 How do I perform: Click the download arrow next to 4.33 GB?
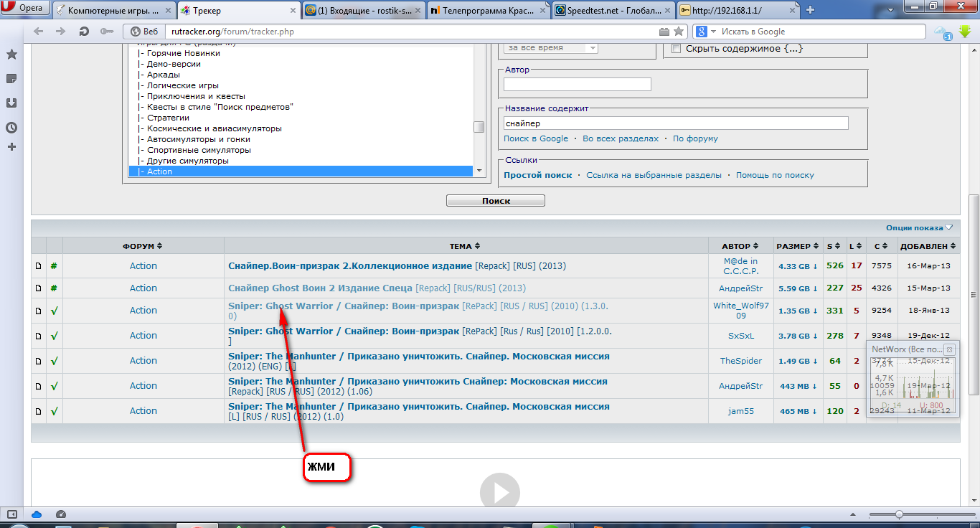coord(815,266)
